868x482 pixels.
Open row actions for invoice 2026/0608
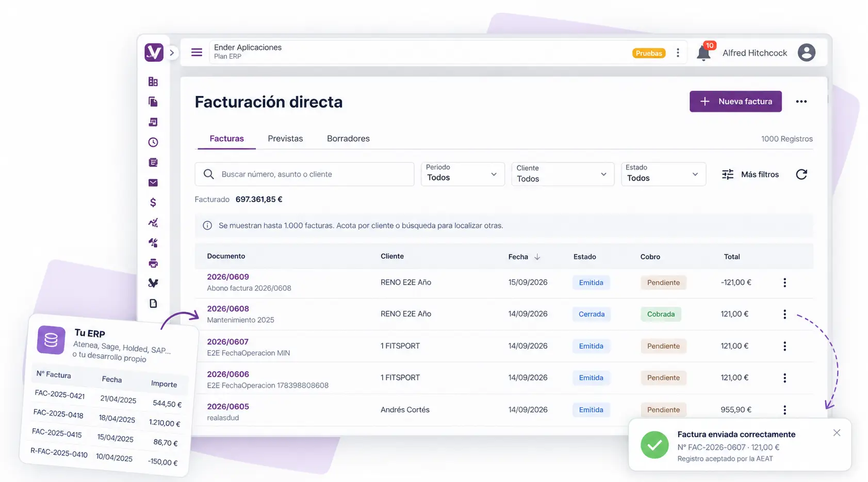point(784,314)
